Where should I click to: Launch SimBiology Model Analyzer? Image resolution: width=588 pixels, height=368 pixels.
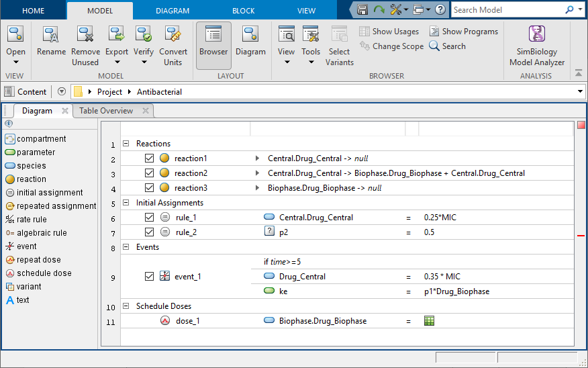coord(536,46)
